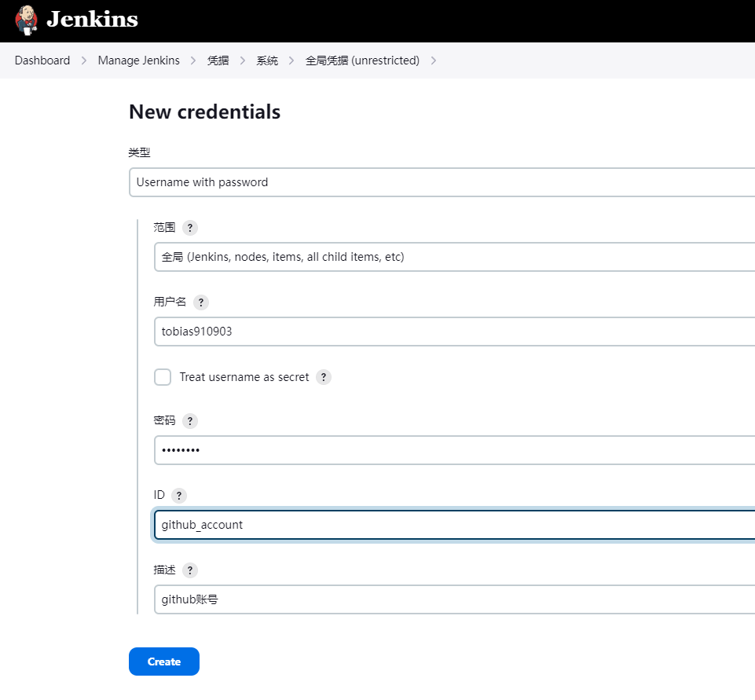Image resolution: width=755 pixels, height=700 pixels.
Task: Open the 类型 Username with password dropdown
Action: pos(442,182)
